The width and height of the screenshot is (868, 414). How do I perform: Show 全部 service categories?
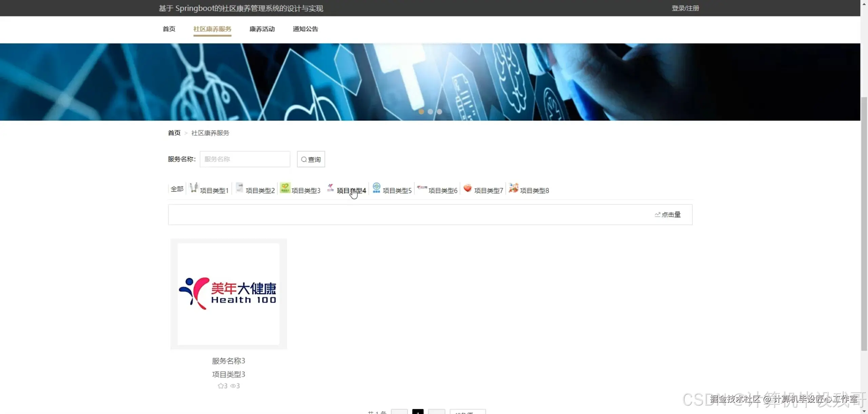177,189
